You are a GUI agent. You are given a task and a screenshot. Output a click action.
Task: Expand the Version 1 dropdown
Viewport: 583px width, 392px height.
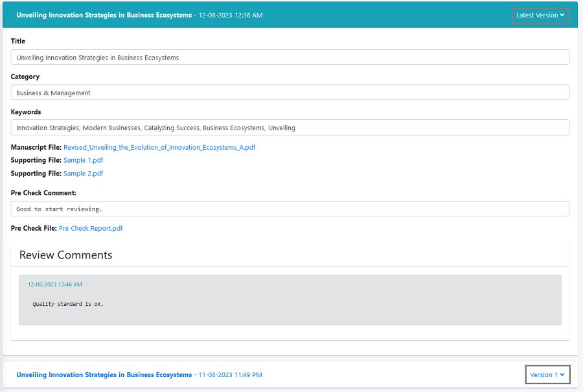point(547,375)
